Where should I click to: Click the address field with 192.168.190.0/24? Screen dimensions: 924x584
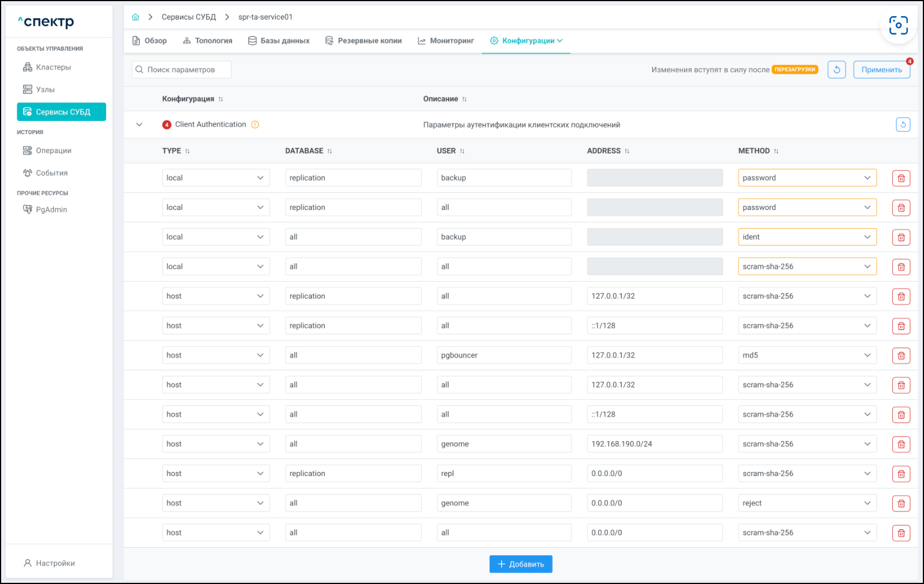point(654,444)
